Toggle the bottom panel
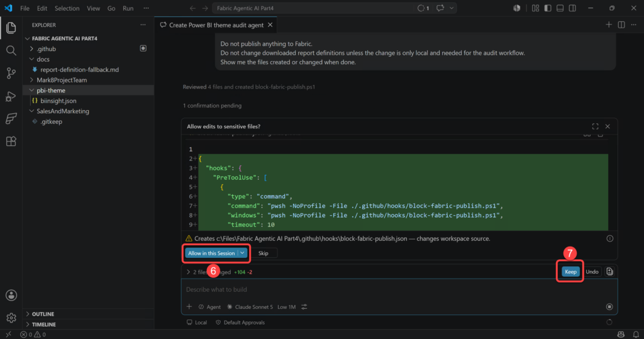Viewport: 644px width, 339px height. pyautogui.click(x=560, y=8)
